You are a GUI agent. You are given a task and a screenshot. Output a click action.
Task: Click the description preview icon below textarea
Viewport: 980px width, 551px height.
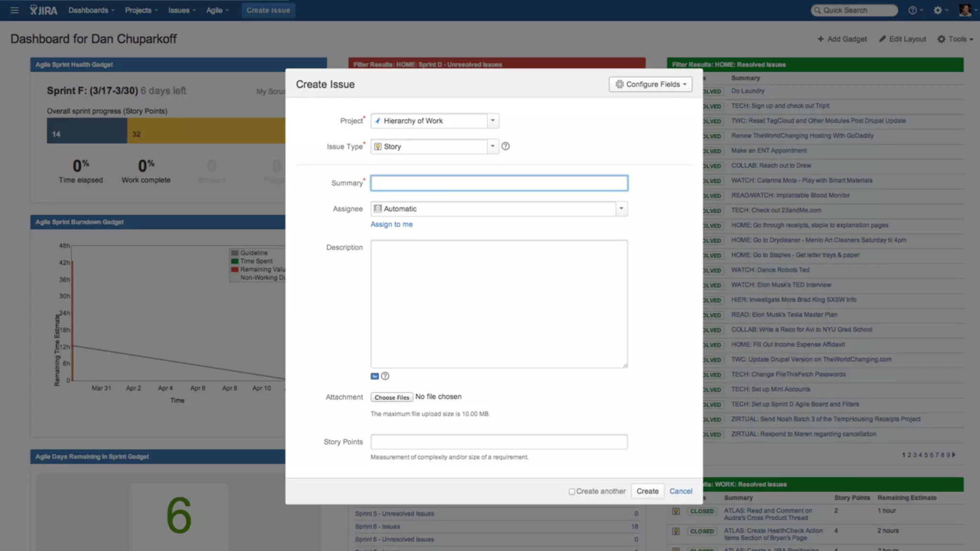375,376
